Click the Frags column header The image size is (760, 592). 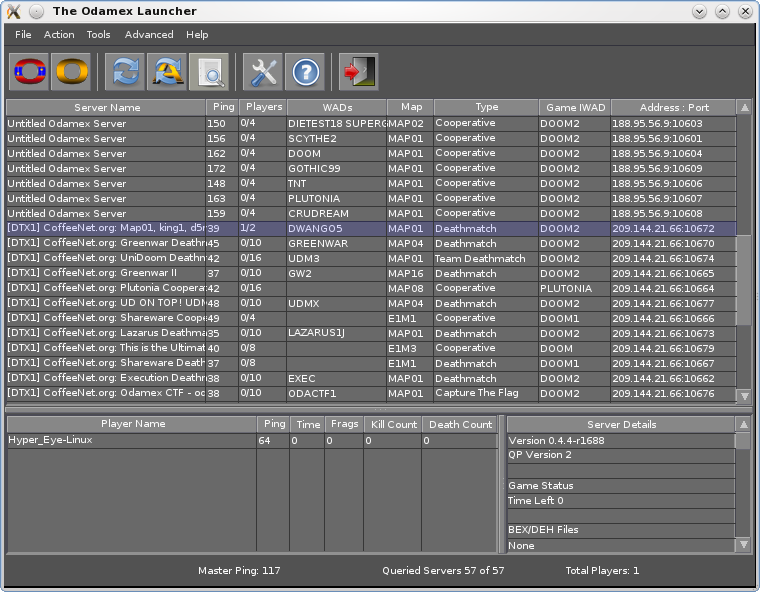point(344,424)
